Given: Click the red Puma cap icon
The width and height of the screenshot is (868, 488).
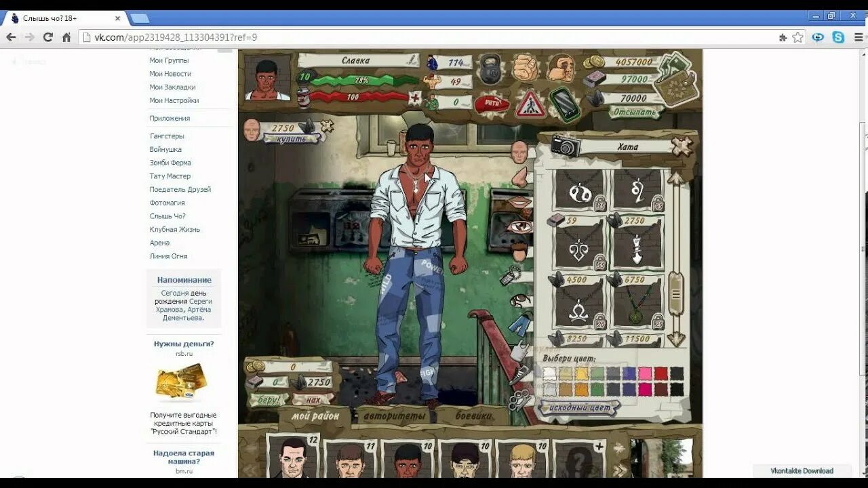Looking at the screenshot, I should click(x=492, y=104).
